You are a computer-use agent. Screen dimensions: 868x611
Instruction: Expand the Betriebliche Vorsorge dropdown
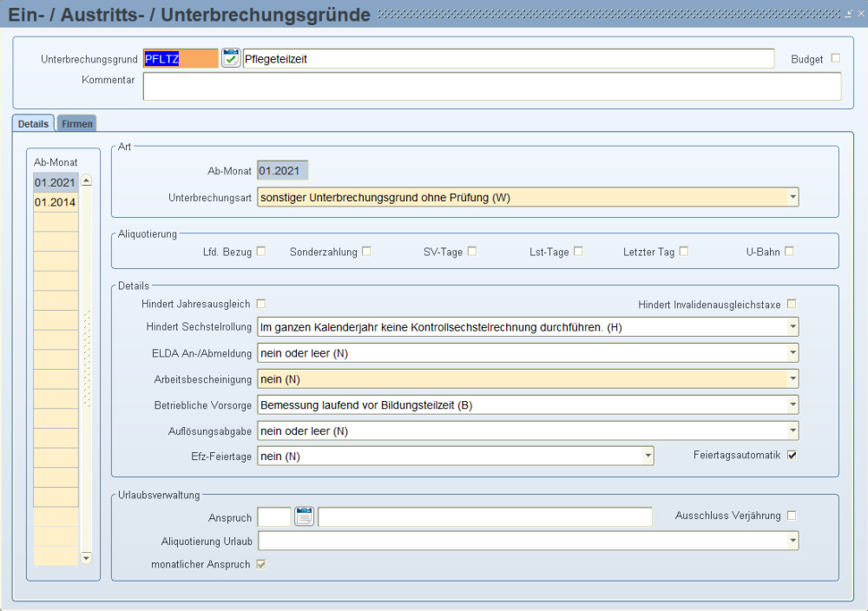tap(792, 405)
